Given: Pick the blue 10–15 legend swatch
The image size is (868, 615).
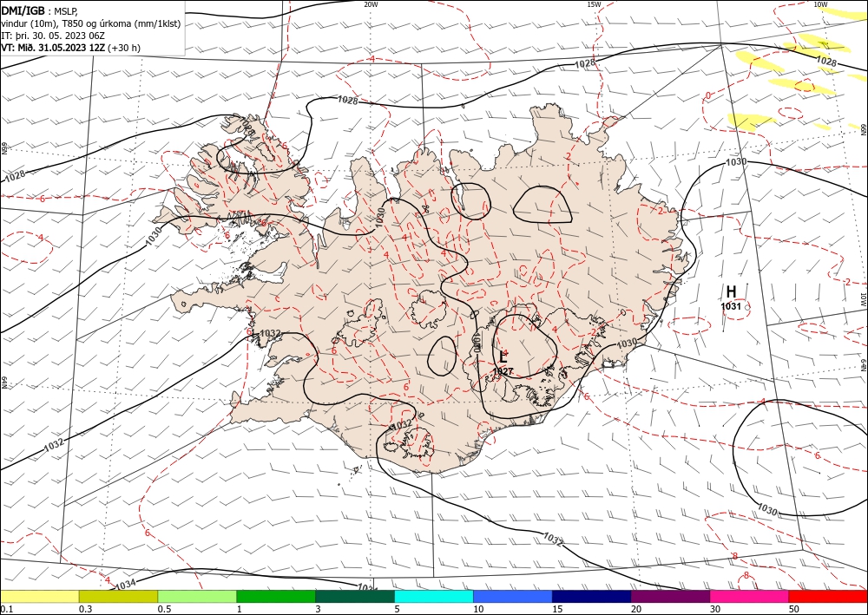Looking at the screenshot, I should click(513, 596).
